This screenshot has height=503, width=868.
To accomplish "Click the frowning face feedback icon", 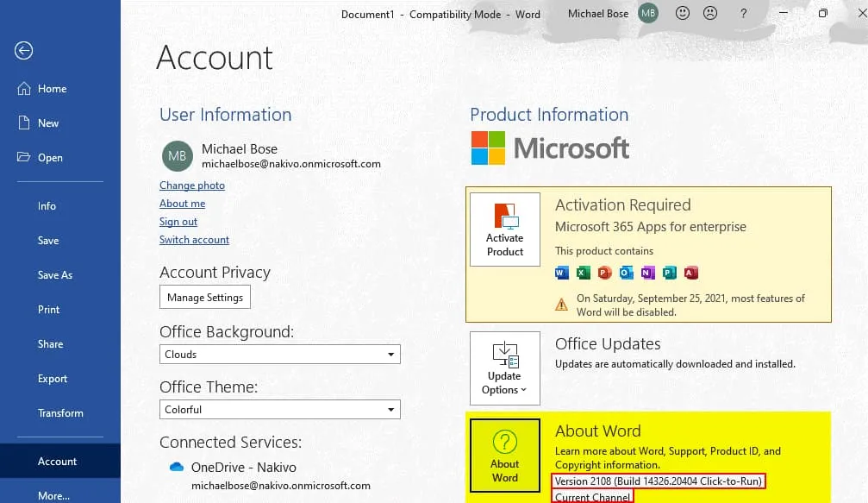I will pos(710,14).
